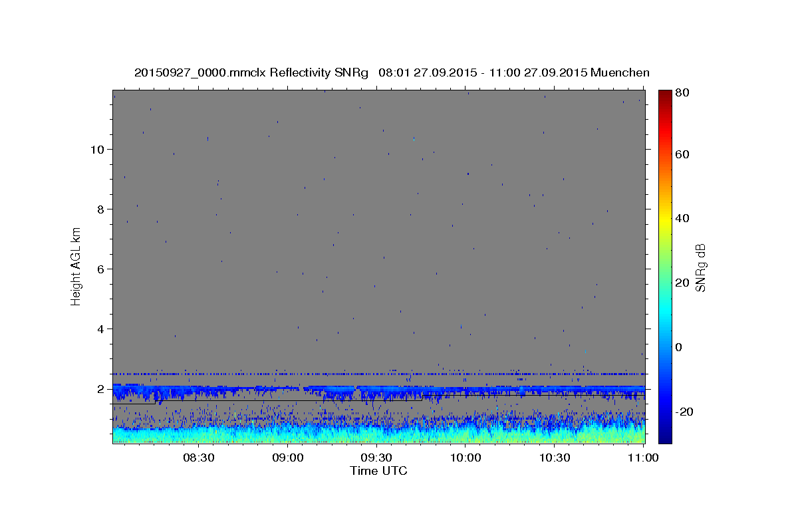Screen dimensions: 798x532
Task: Click the colorbar label 'SNRg dB'
Action: pyautogui.click(x=700, y=267)
